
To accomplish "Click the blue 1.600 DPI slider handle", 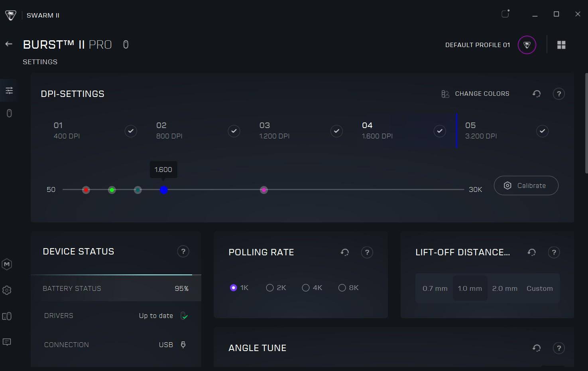I will click(164, 190).
